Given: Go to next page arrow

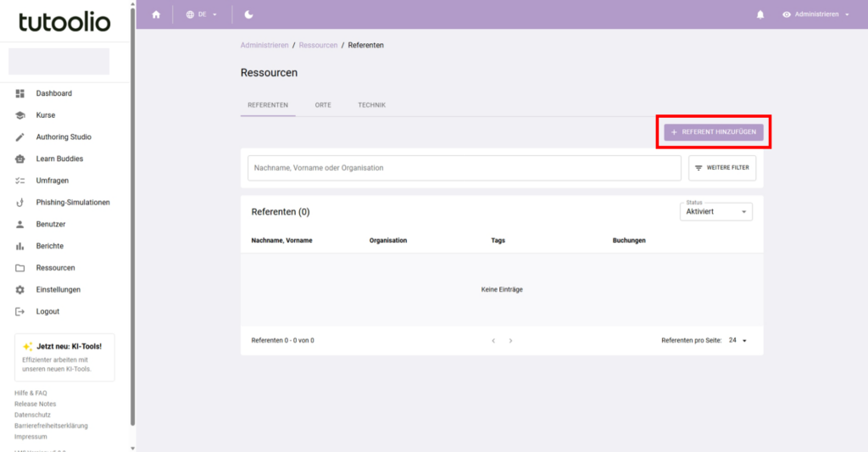Looking at the screenshot, I should 510,341.
